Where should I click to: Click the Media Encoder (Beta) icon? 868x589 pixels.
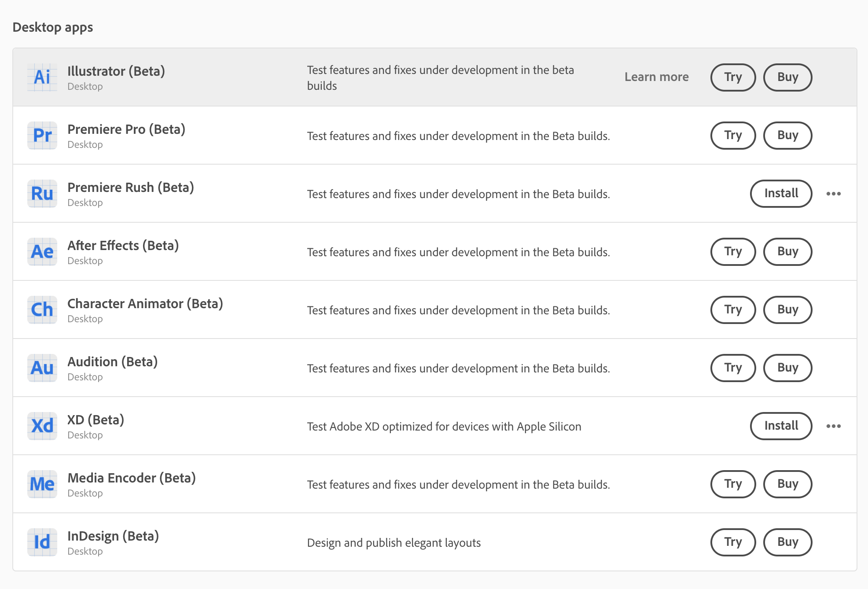pos(42,484)
